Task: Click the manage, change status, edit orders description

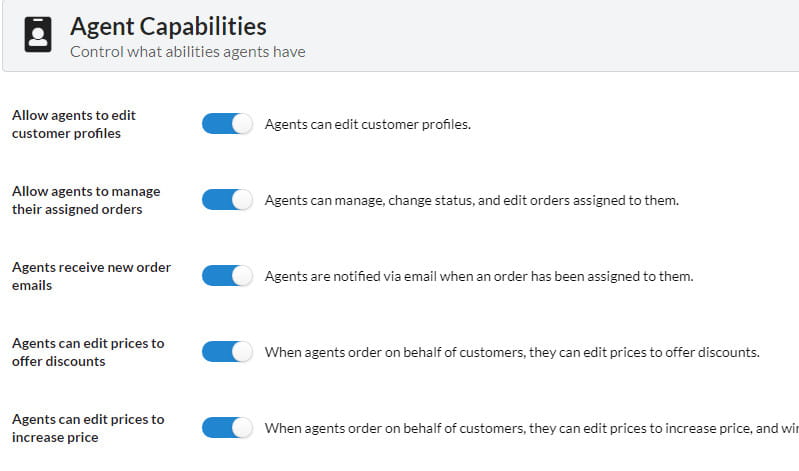Action: (471, 200)
